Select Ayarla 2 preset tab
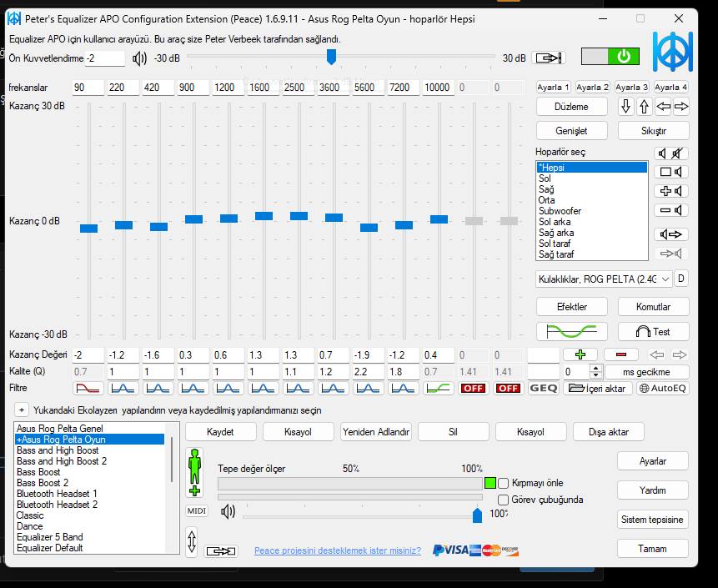718x588 pixels. click(592, 87)
